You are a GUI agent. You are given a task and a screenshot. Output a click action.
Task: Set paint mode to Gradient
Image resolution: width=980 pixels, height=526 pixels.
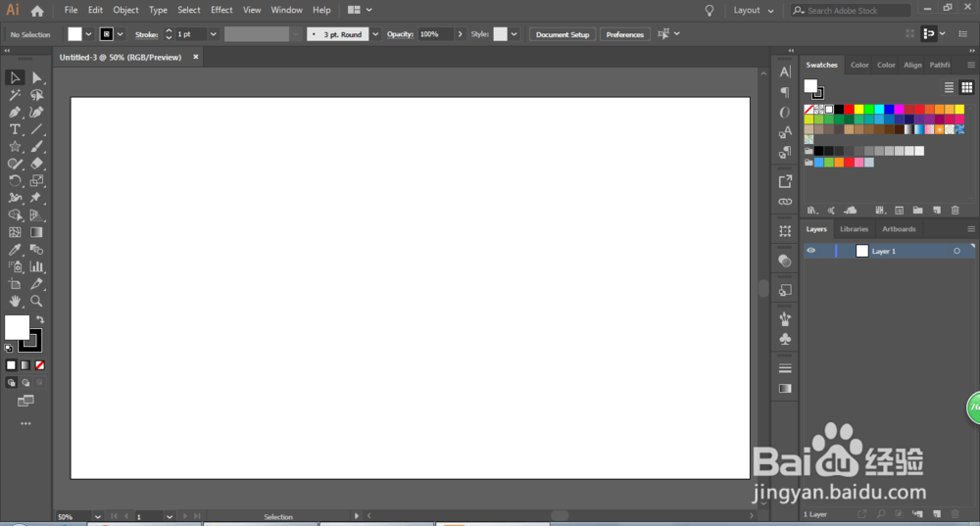pos(25,365)
